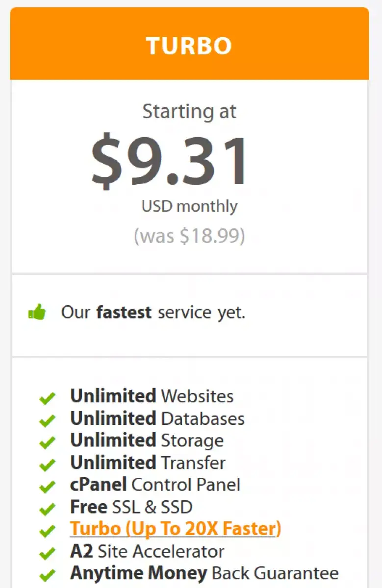Click the A2 Site Accelerator feature text

coord(147,551)
